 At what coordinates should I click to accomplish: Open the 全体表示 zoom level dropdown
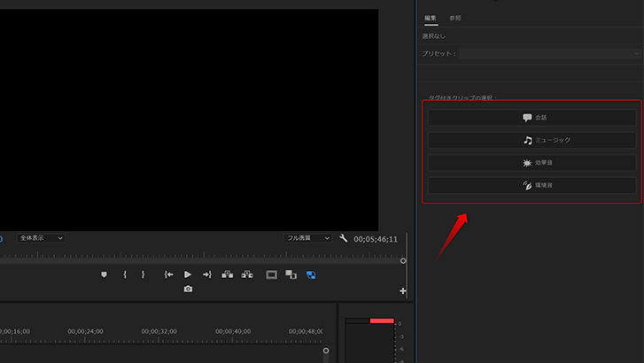pyautogui.click(x=41, y=238)
